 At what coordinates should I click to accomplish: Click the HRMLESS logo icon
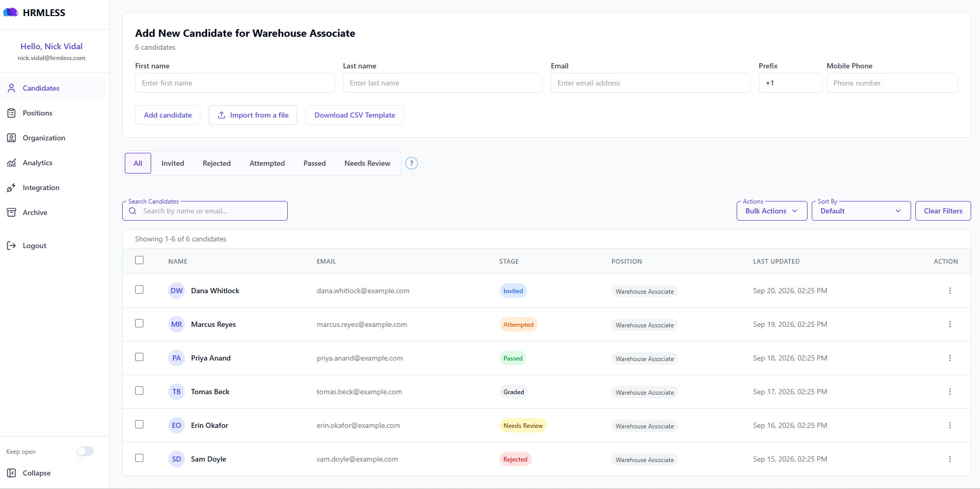10,12
